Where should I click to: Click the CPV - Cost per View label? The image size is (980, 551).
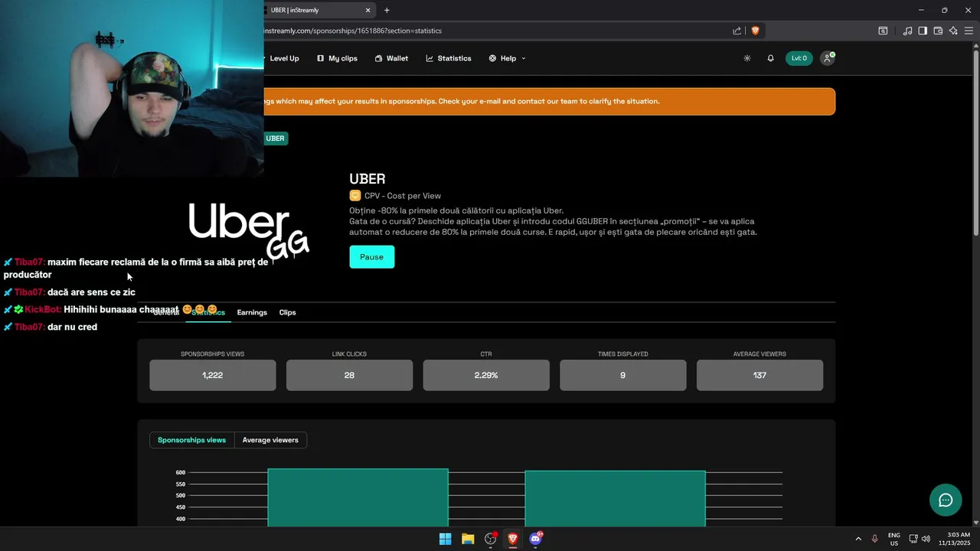pyautogui.click(x=403, y=196)
